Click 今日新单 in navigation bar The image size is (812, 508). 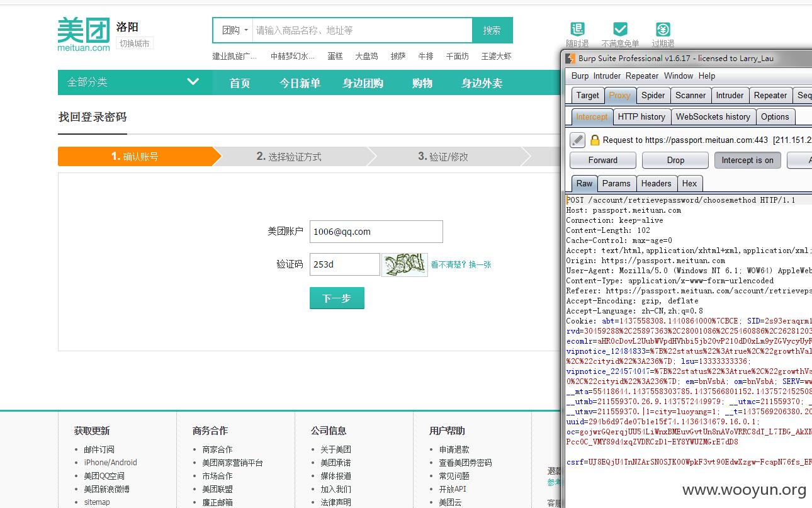click(x=300, y=83)
